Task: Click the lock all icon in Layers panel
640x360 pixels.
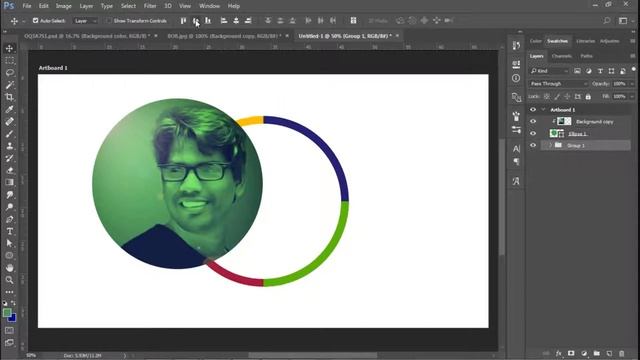Action: point(588,97)
